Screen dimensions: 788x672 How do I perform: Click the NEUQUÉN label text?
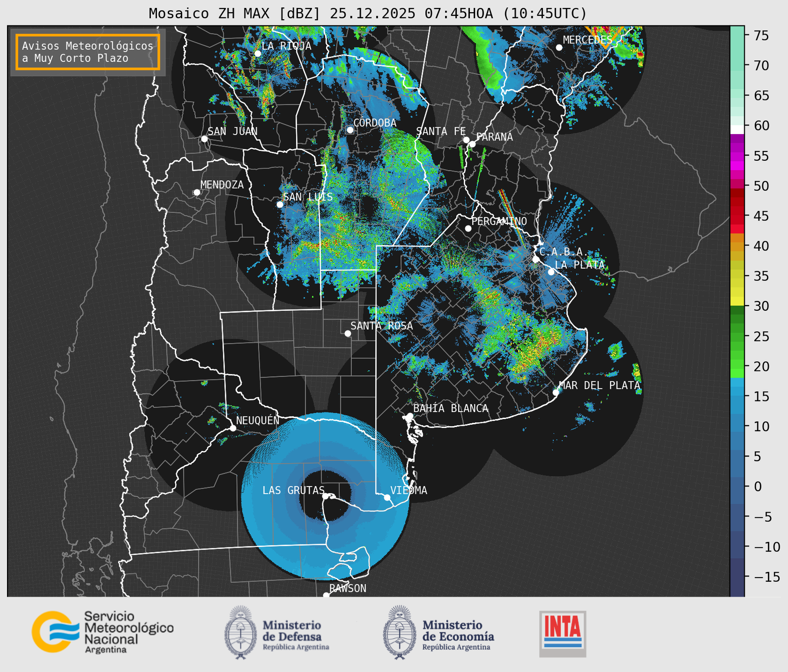tap(258, 421)
